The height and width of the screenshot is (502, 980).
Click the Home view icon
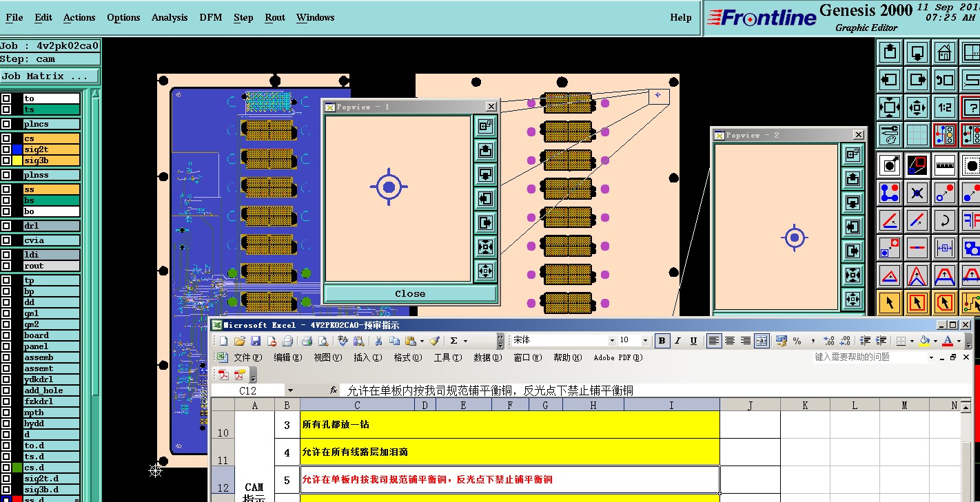click(945, 52)
